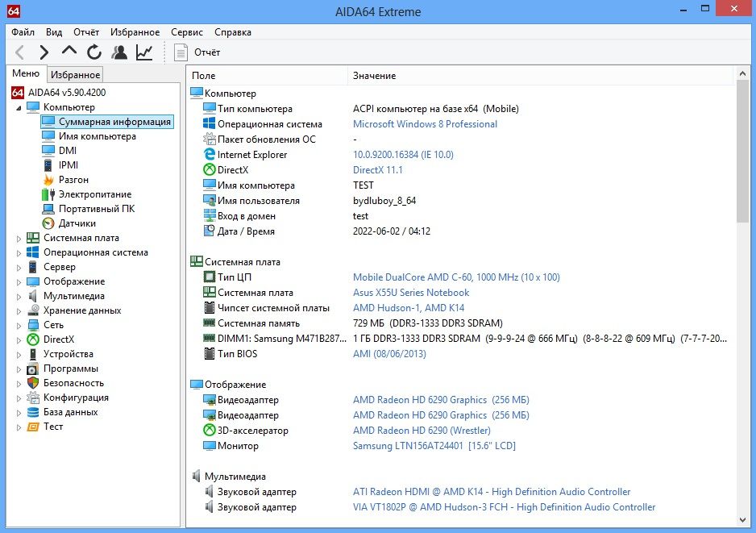Refresh the report with the Refresh icon
The image size is (756, 533).
94,52
